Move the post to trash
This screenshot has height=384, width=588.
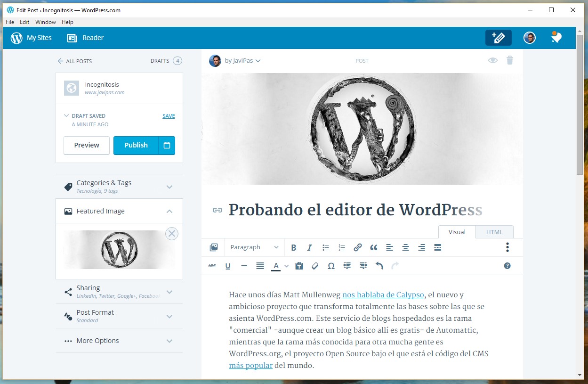click(x=510, y=60)
